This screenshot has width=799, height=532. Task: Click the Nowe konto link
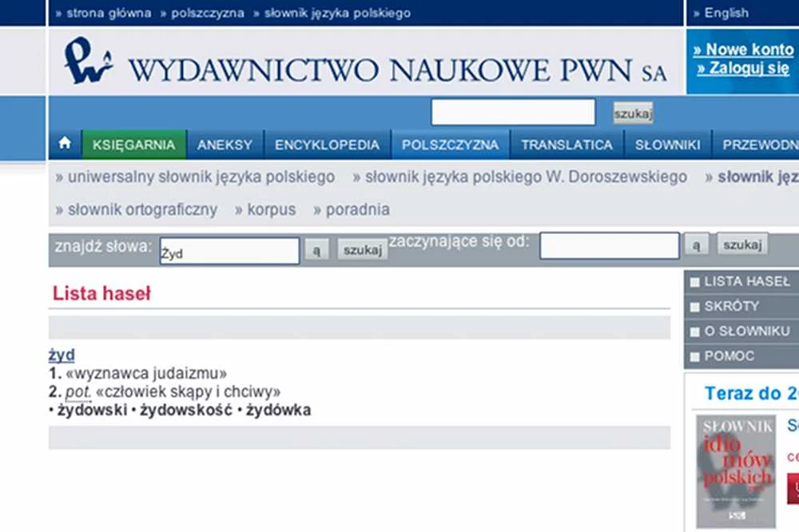click(x=743, y=50)
